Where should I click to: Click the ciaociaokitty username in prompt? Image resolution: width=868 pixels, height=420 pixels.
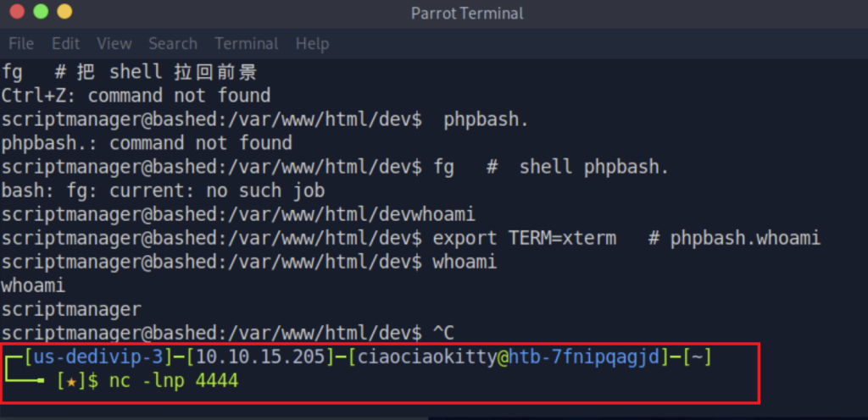(427, 357)
